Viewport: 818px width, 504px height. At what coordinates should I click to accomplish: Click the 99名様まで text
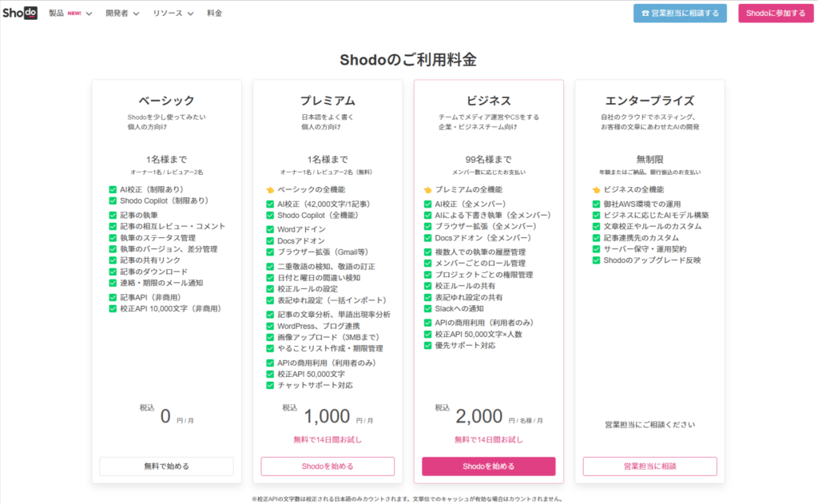pyautogui.click(x=489, y=160)
